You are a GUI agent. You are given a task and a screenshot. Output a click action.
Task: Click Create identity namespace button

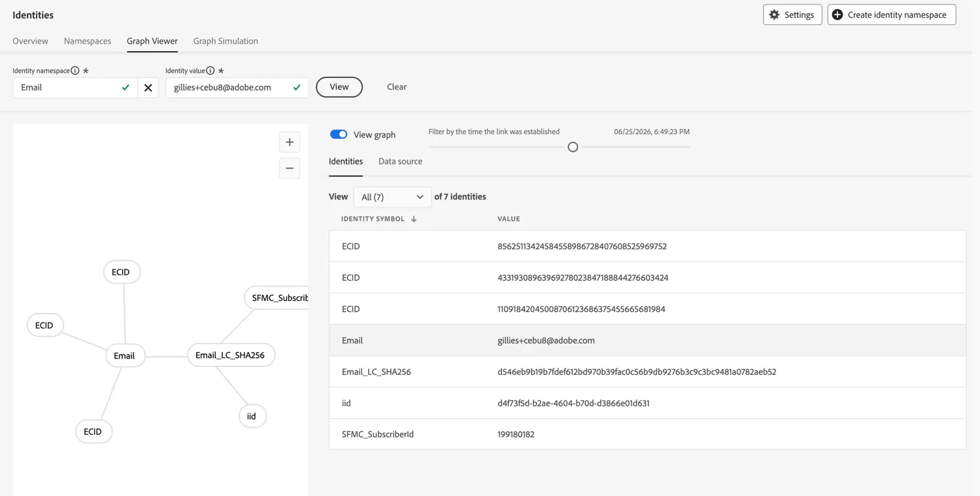click(x=892, y=14)
